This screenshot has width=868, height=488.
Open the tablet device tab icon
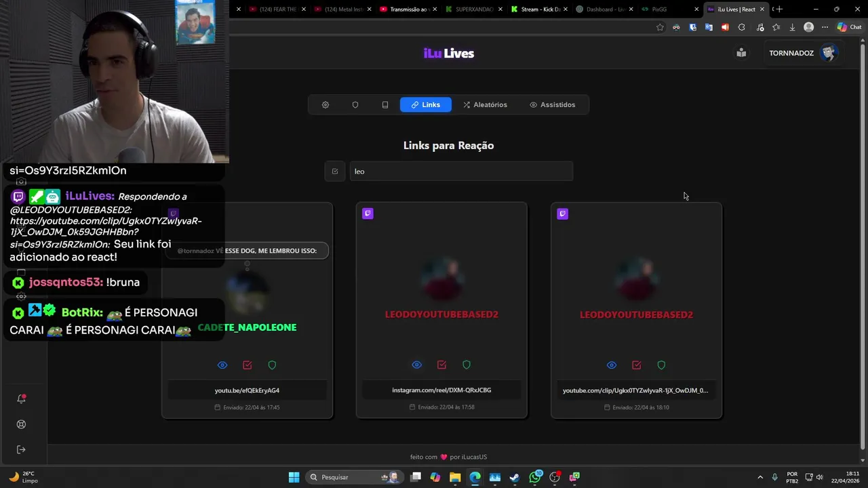pyautogui.click(x=385, y=105)
